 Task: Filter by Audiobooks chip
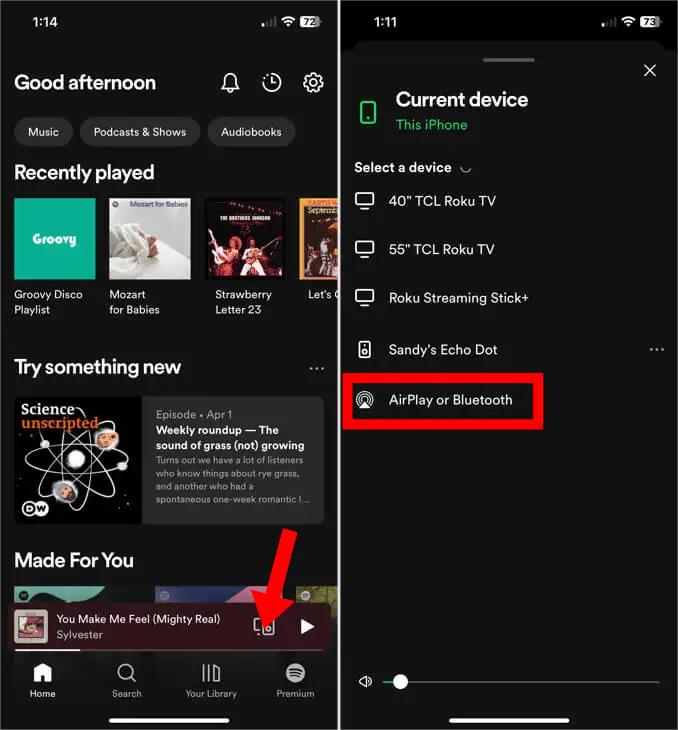(251, 132)
